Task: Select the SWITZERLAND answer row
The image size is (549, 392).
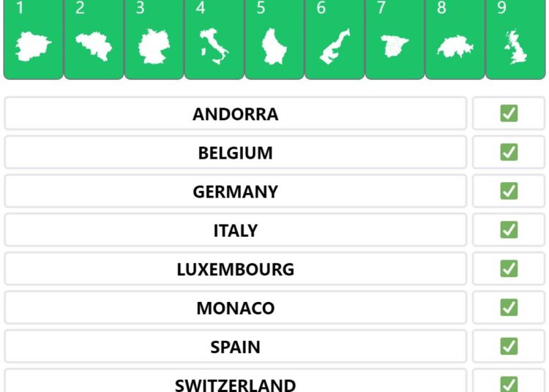Action: pyautogui.click(x=236, y=381)
